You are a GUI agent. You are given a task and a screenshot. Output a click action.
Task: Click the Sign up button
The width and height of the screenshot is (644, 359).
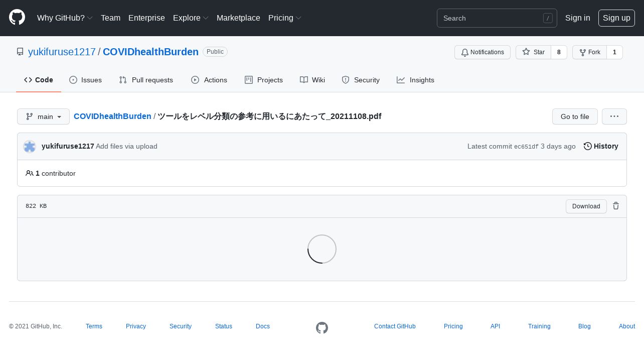(x=616, y=18)
